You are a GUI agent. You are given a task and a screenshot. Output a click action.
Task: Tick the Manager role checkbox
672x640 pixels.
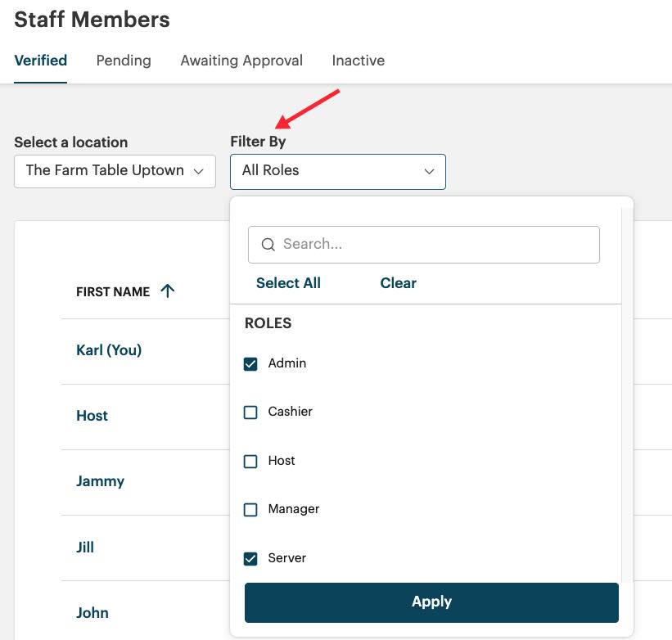[x=251, y=510]
